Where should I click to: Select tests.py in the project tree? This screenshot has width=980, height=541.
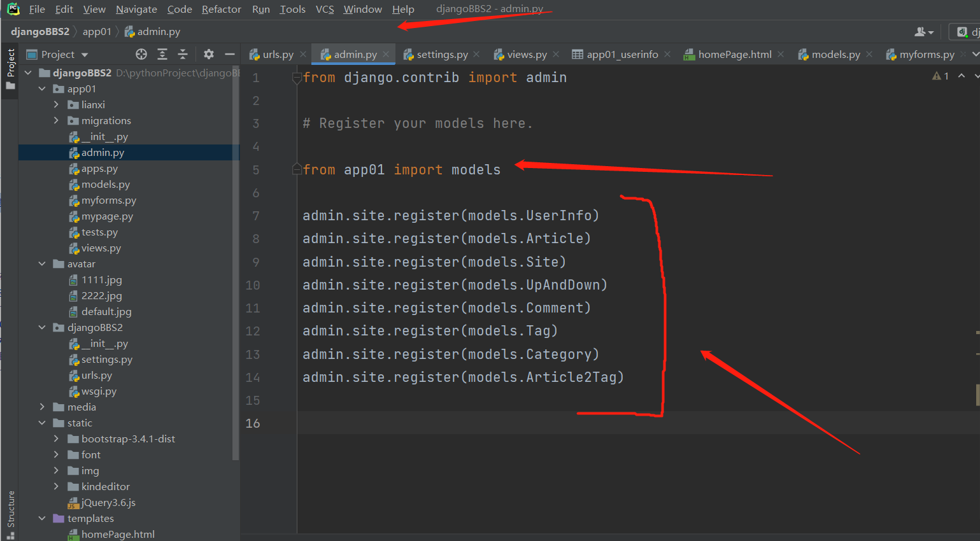(99, 232)
